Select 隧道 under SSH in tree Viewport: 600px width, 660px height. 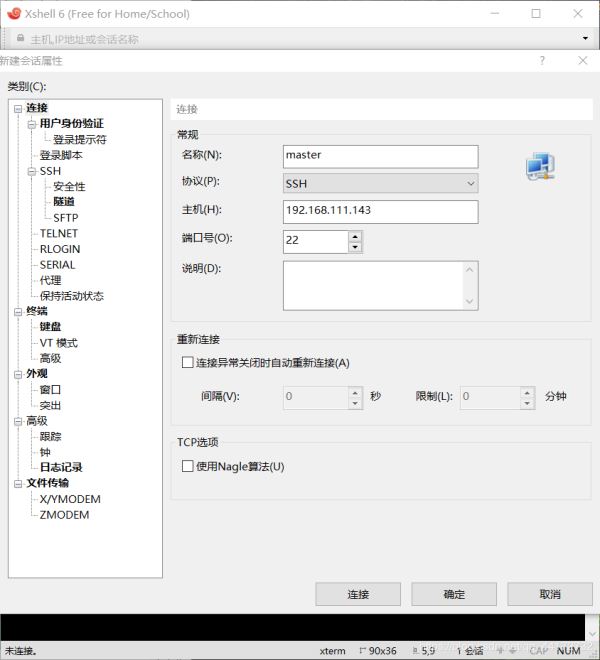point(64,202)
